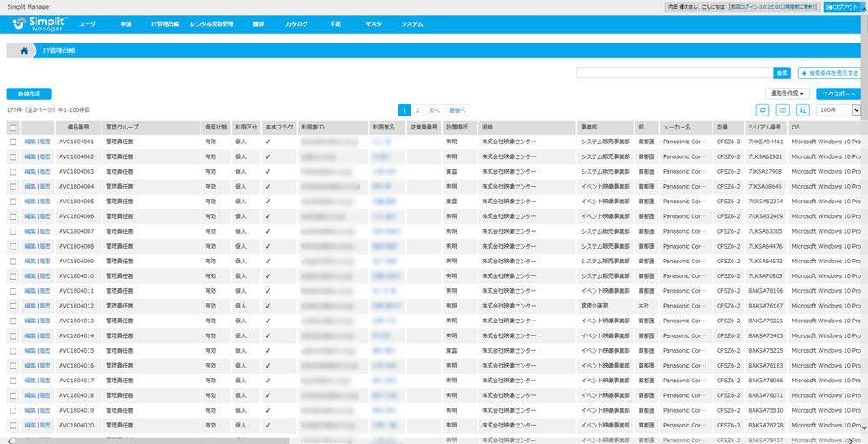Open the ユーザ menu
Viewport: 868px width, 444px height.
click(x=87, y=24)
